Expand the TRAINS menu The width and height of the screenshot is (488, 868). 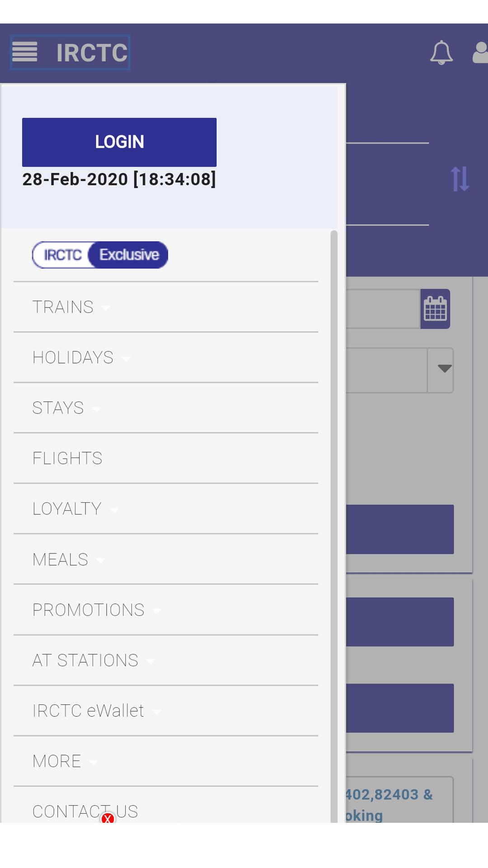pos(166,307)
